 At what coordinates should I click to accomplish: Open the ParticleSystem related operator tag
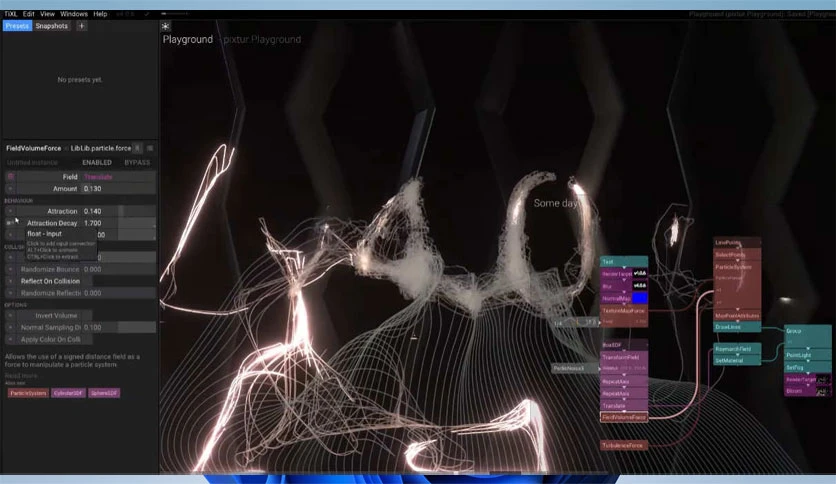(x=28, y=393)
